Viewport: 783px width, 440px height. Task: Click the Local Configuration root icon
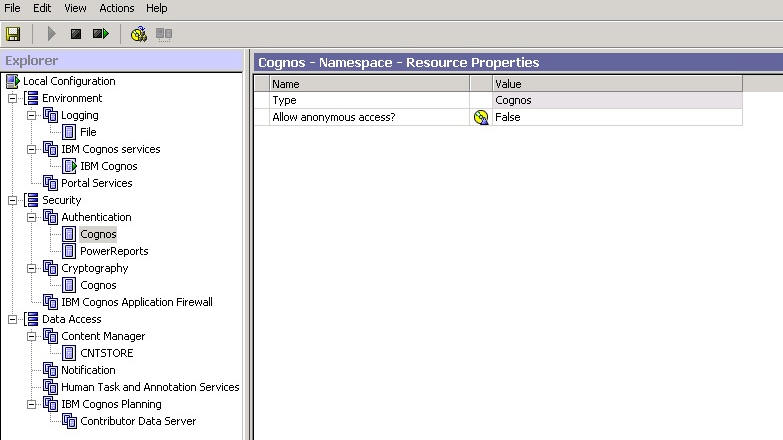pos(13,81)
